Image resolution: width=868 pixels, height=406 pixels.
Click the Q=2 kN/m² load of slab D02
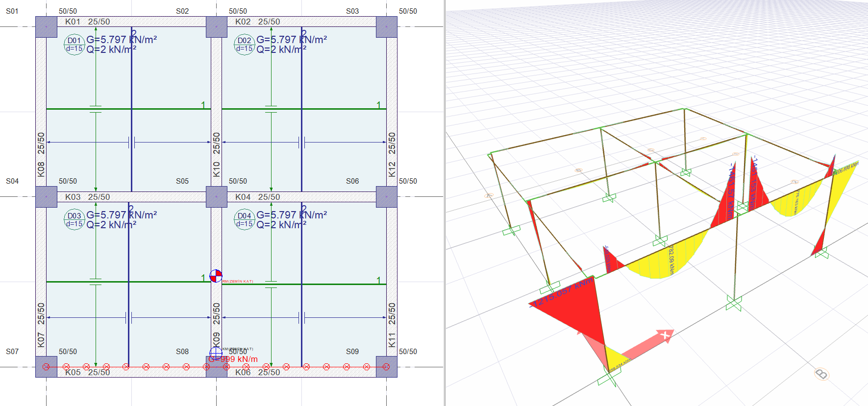click(281, 49)
